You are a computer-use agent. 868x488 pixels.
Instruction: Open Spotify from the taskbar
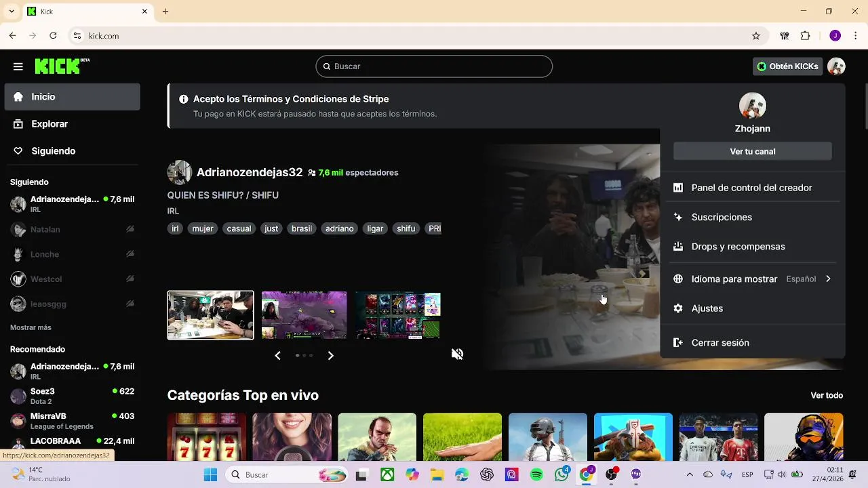pyautogui.click(x=536, y=475)
